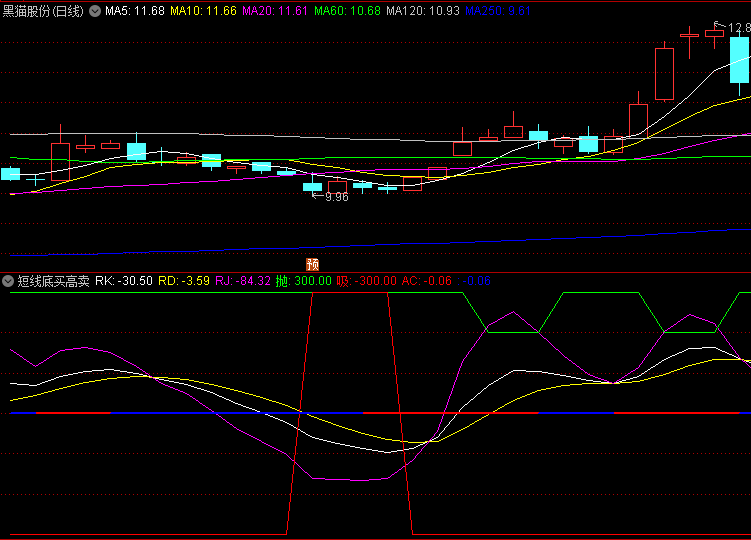Click the 12.8 highest price annotation

pos(738,28)
